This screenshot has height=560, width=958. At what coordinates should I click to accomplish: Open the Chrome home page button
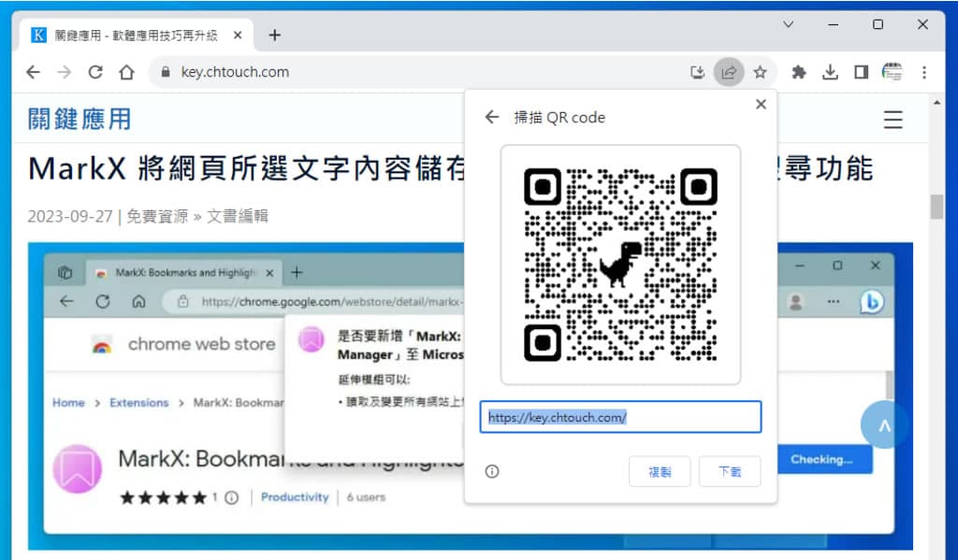pyautogui.click(x=126, y=72)
